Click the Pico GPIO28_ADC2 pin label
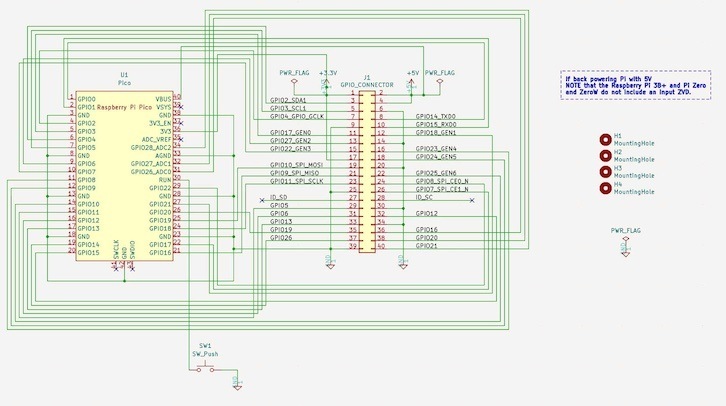726x406 pixels. pos(151,148)
